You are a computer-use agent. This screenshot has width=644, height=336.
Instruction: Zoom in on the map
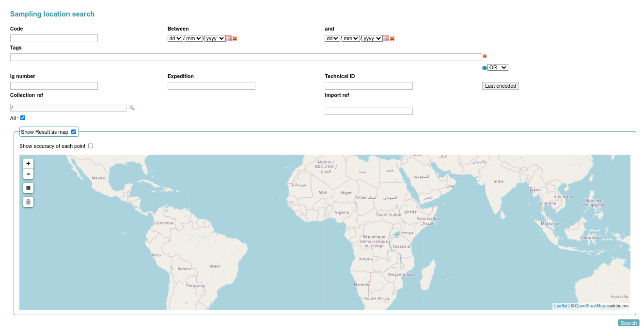[x=29, y=164]
